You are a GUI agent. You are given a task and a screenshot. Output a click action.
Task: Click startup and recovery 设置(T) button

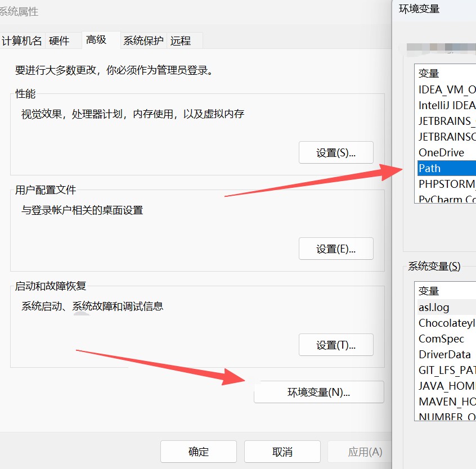pyautogui.click(x=336, y=345)
